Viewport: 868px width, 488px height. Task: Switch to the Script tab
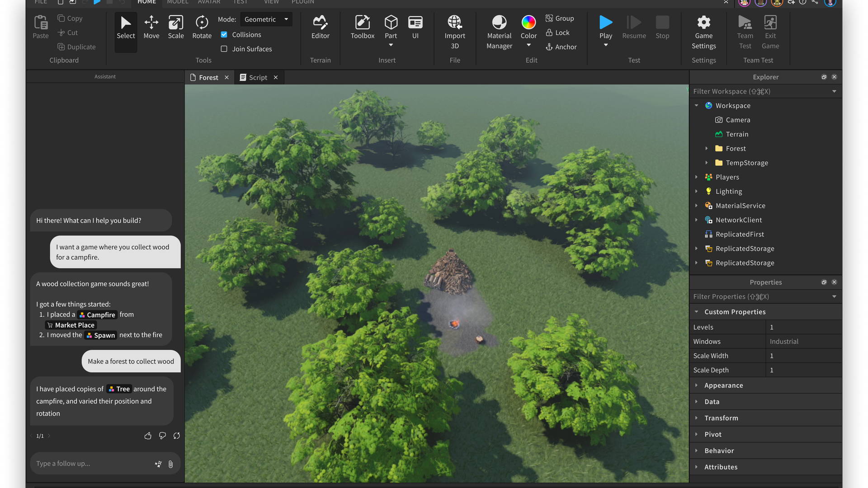[x=258, y=77]
